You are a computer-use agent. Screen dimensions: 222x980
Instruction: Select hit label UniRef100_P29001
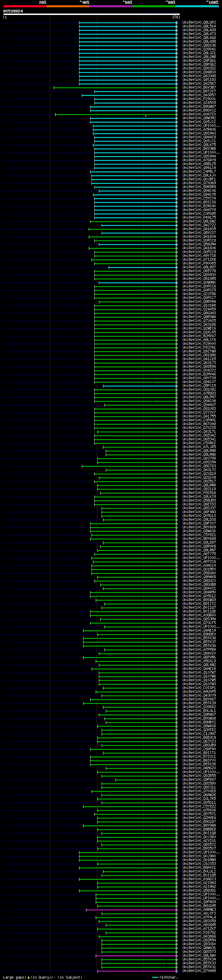[x=199, y=99]
